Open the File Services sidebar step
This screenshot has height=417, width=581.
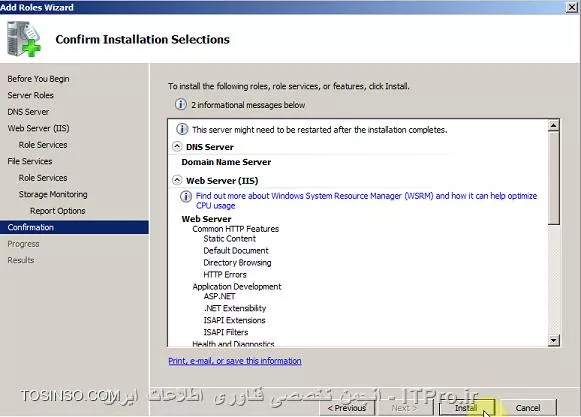pos(30,161)
